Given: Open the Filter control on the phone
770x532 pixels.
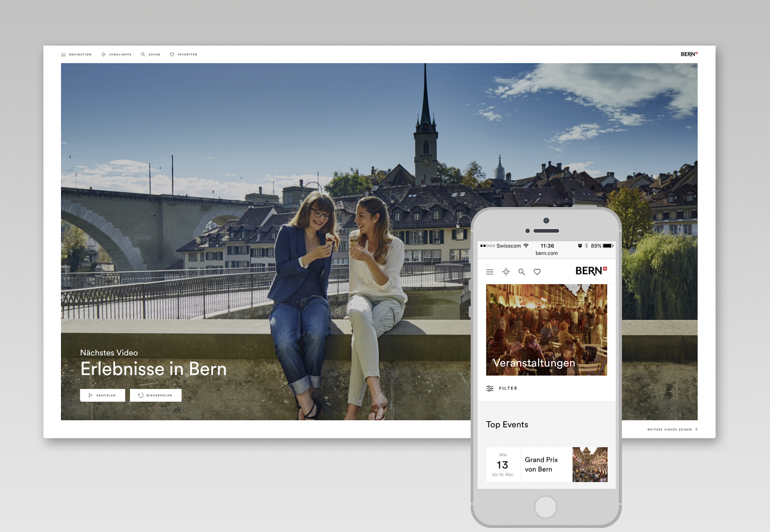Looking at the screenshot, I should [502, 388].
